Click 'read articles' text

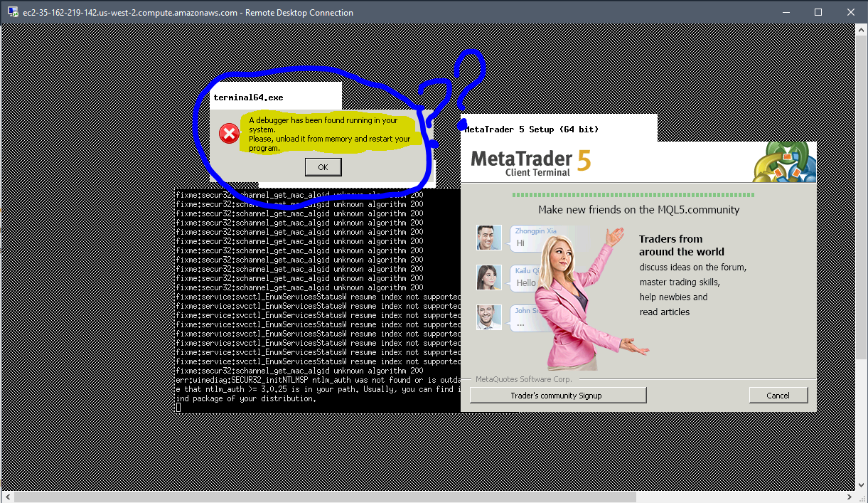(665, 312)
